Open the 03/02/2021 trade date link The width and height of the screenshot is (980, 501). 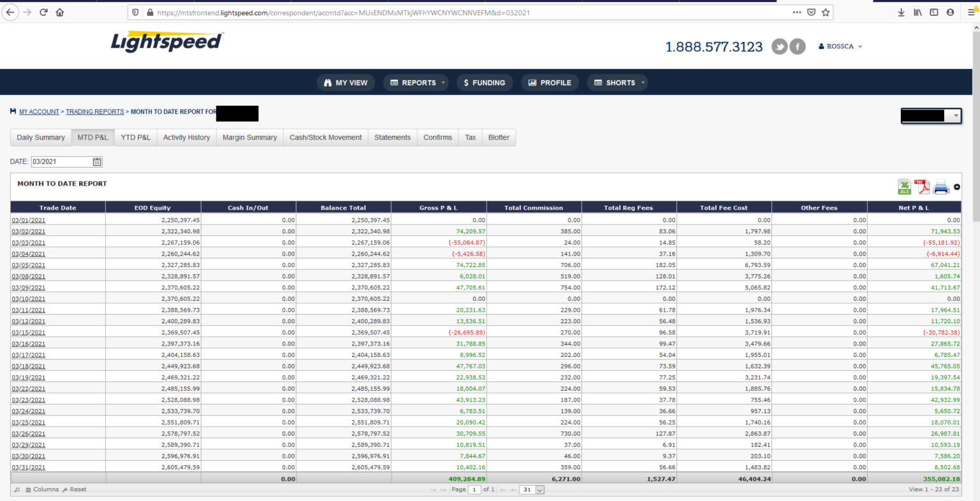coord(28,231)
